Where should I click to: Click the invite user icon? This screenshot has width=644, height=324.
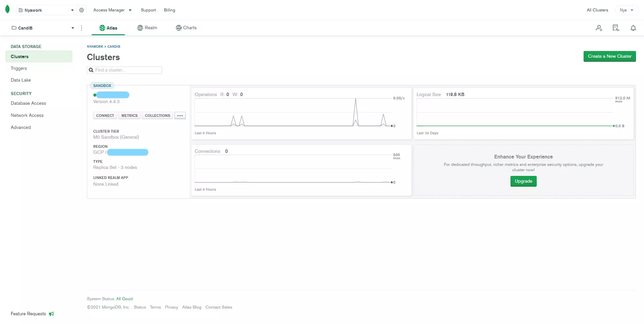click(x=599, y=28)
